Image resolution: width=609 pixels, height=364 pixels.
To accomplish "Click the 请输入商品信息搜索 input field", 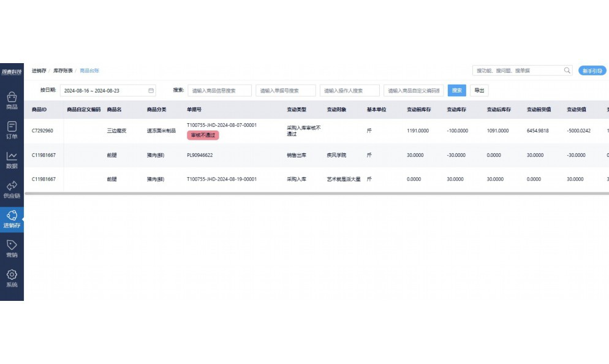I will coord(220,90).
